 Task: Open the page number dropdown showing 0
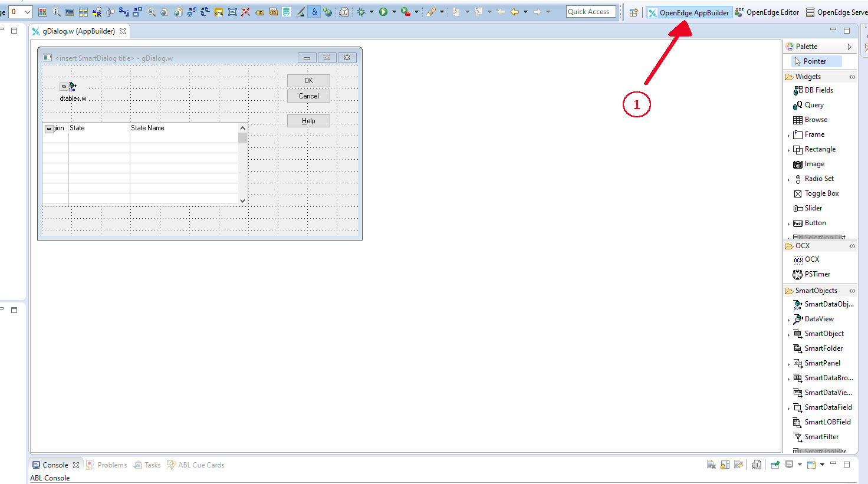pyautogui.click(x=27, y=12)
